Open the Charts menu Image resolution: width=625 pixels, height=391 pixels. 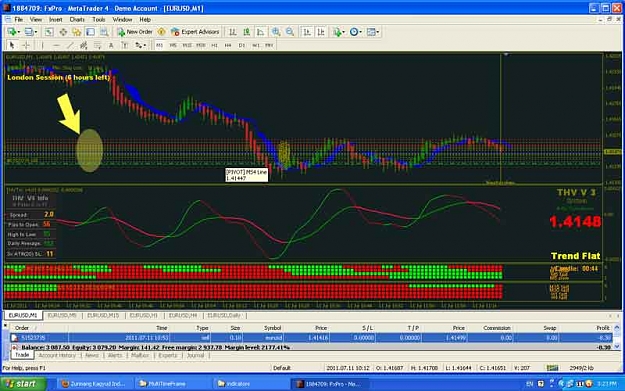pyautogui.click(x=77, y=20)
